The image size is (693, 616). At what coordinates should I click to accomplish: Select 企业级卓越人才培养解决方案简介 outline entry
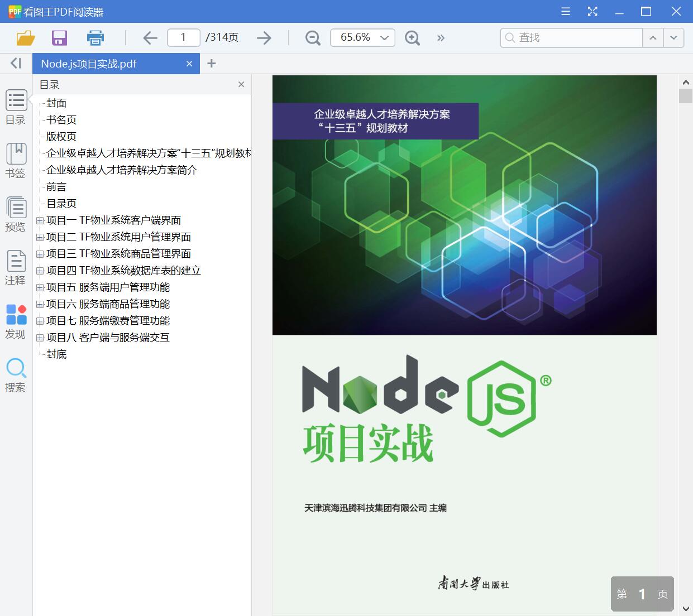(122, 170)
